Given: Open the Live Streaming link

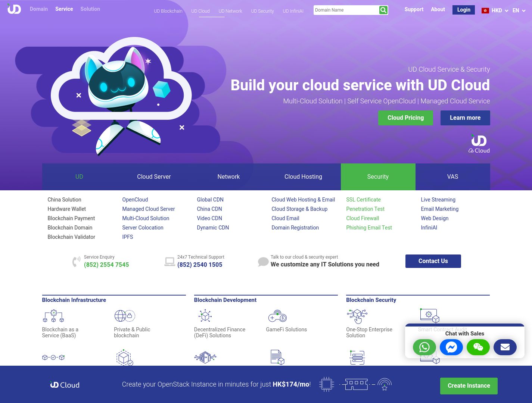Looking at the screenshot, I should click(x=438, y=200).
